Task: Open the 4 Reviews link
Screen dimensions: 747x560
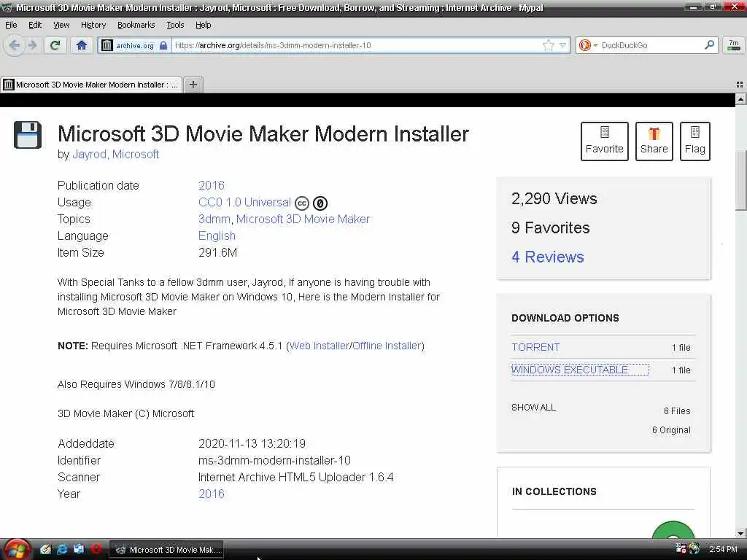Action: click(x=547, y=257)
